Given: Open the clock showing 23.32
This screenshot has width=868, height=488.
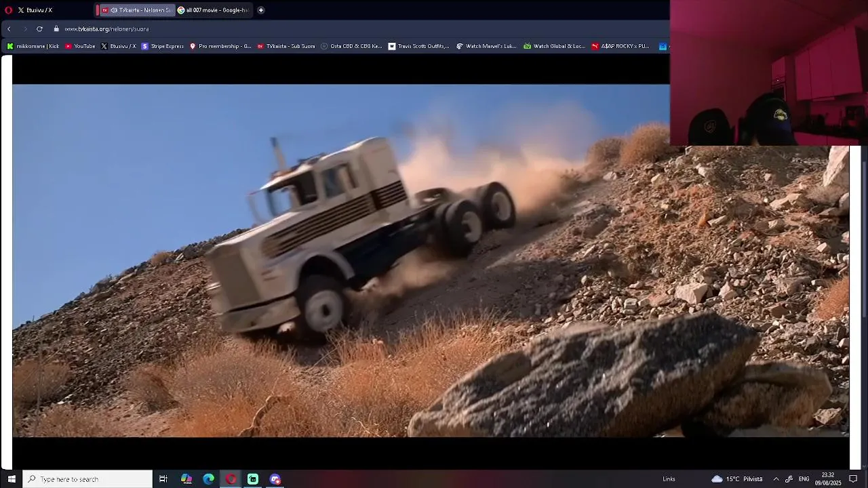Looking at the screenshot, I should [828, 479].
